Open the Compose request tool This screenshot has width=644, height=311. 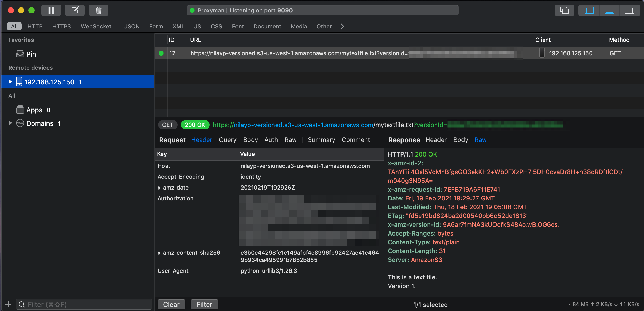click(75, 10)
